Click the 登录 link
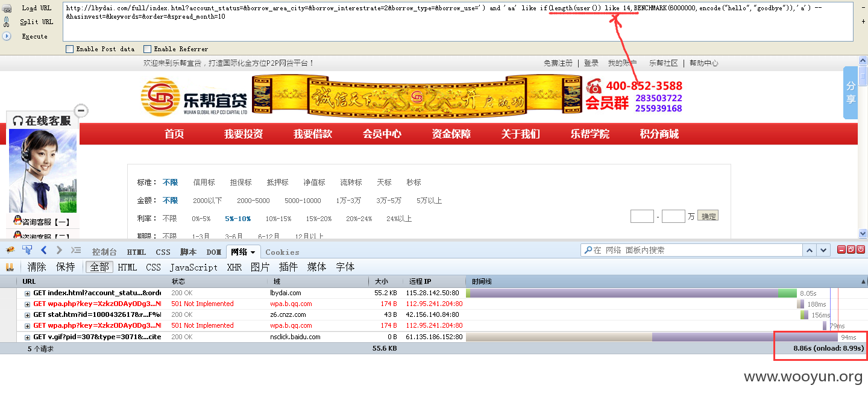This screenshot has height=394, width=868. (x=591, y=63)
